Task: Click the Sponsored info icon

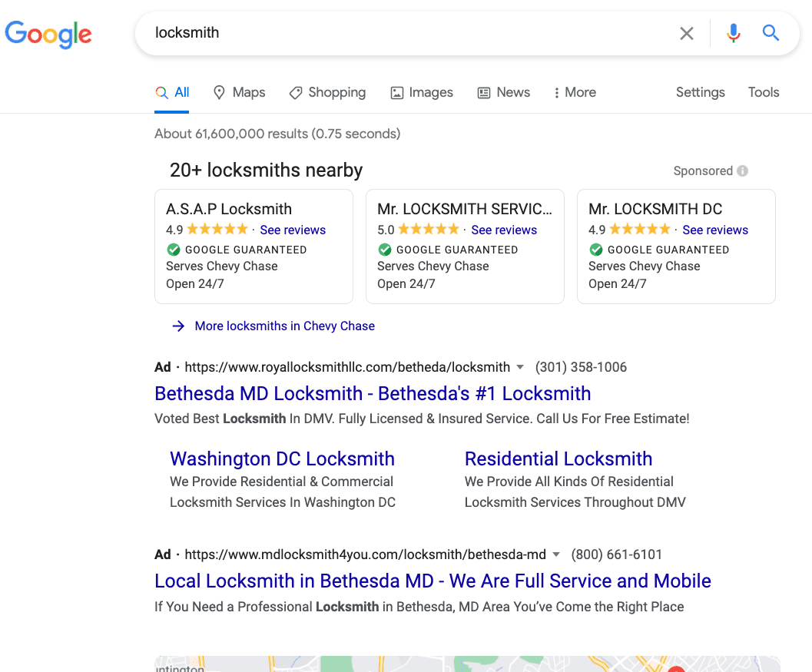Action: [743, 170]
